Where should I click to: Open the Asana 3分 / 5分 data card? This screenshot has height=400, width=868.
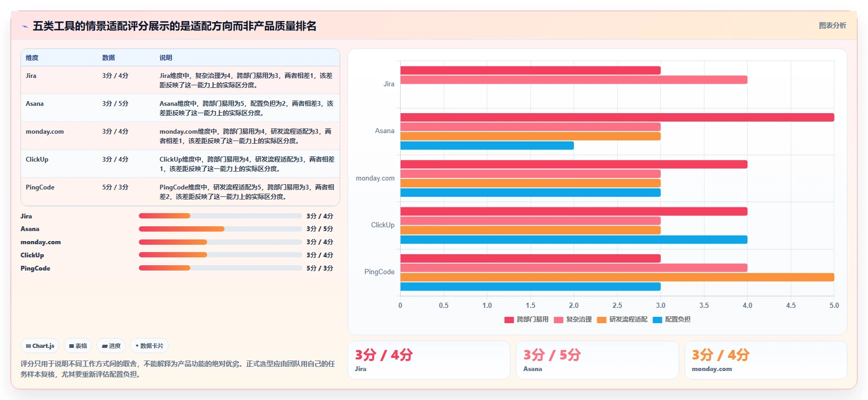(x=597, y=360)
